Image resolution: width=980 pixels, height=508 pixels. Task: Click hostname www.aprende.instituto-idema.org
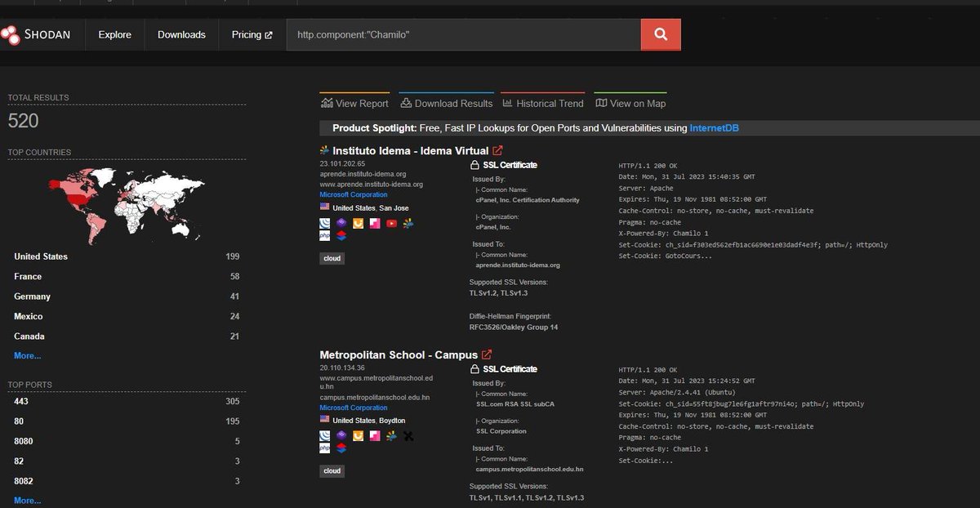[x=371, y=185]
